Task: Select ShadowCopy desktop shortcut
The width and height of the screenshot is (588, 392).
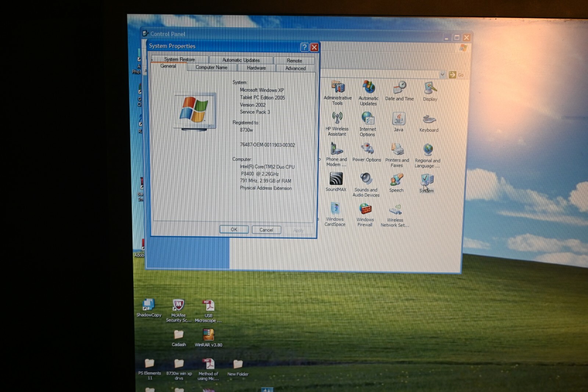Action: tap(149, 308)
